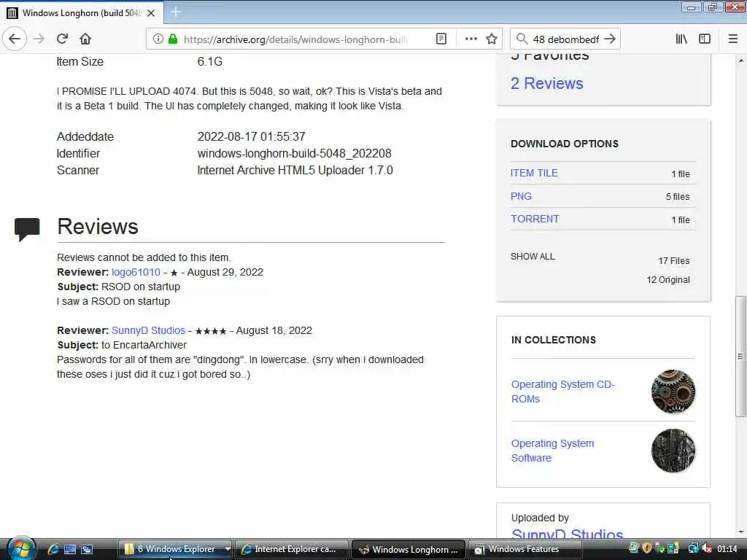Click the address bar URL field
This screenshot has height=560, width=747.
point(295,39)
